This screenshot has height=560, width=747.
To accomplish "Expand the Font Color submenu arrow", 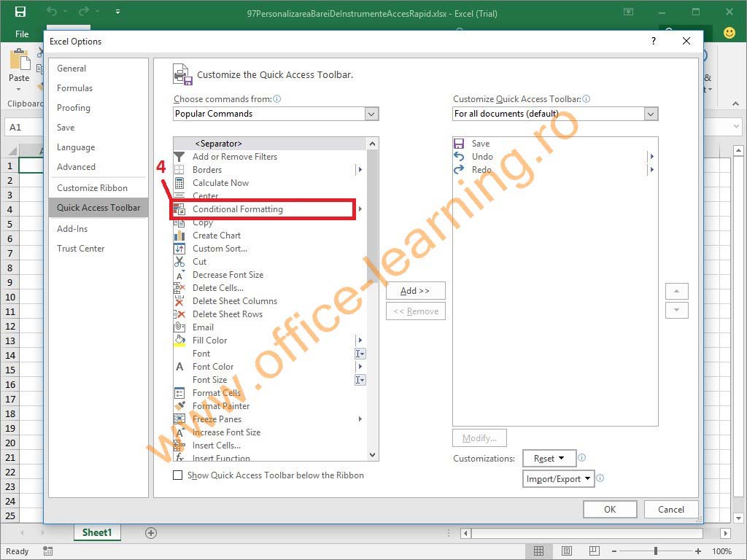I will point(360,367).
